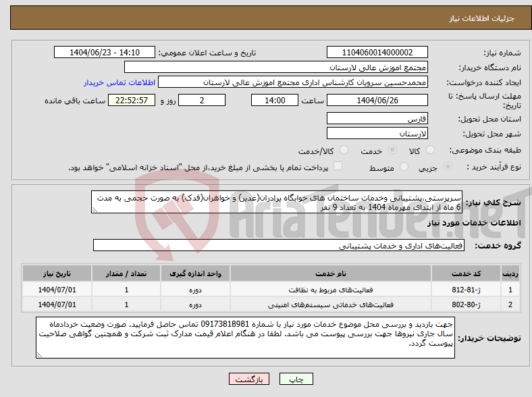Click the ردیف column header
532x397 pixels.
510,273
